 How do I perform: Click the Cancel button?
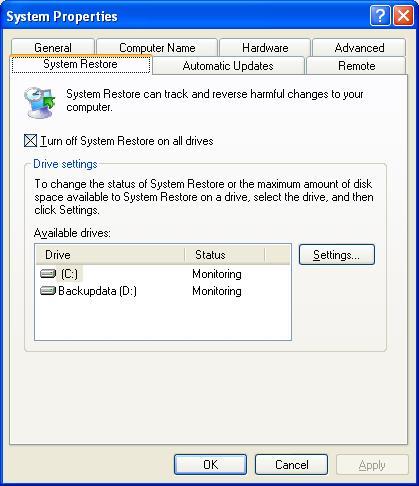(291, 464)
